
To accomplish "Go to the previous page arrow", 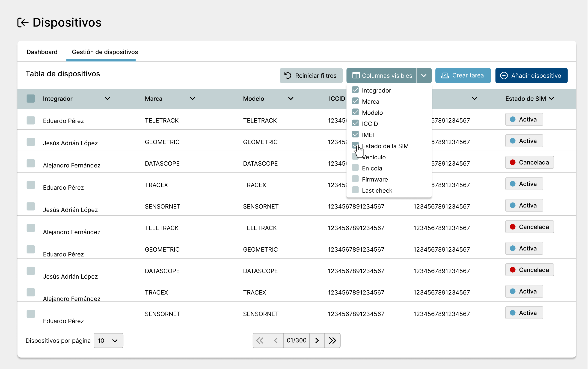I will (x=276, y=340).
